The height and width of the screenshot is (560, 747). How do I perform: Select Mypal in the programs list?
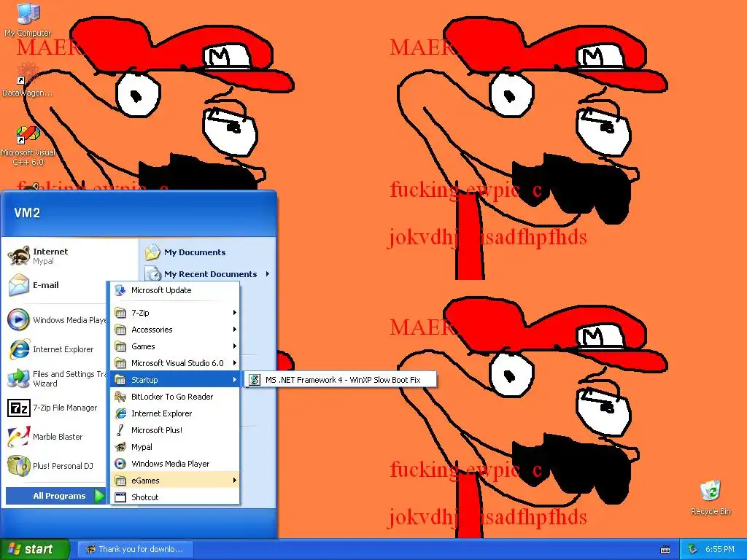point(175,447)
